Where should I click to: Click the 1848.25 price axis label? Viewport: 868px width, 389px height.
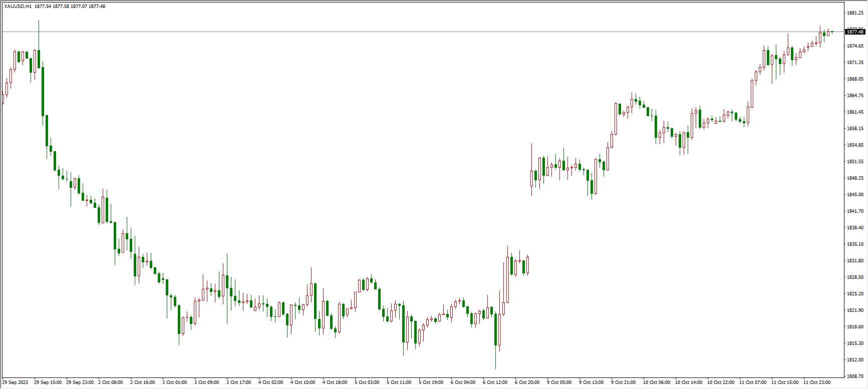(854, 178)
